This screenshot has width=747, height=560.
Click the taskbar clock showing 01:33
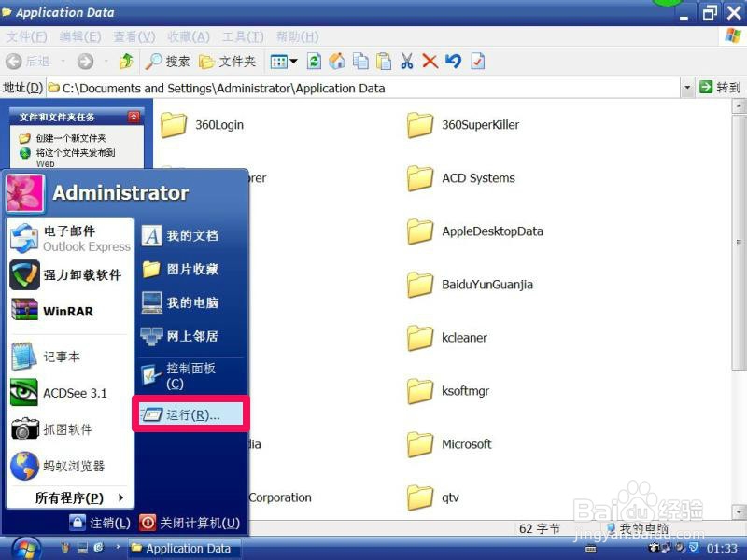[x=722, y=549]
